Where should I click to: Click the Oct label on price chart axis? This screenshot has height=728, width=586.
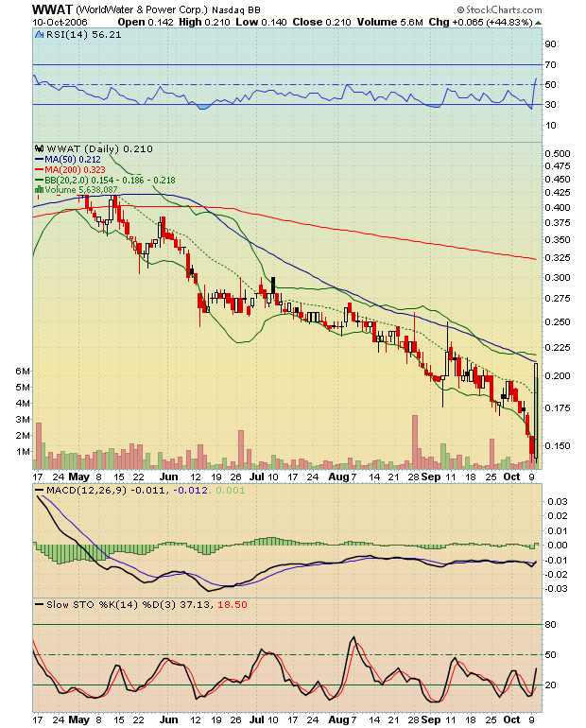point(511,477)
